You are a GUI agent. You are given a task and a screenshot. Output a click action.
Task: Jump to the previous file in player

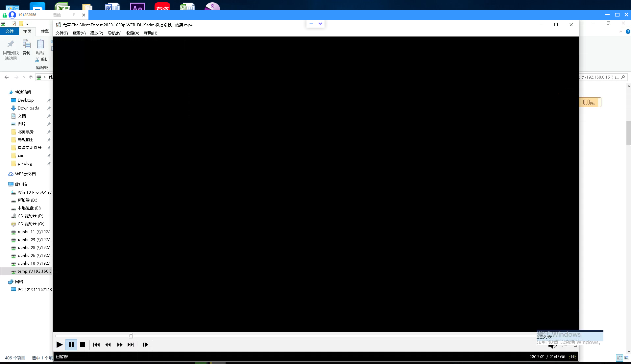[96, 345]
